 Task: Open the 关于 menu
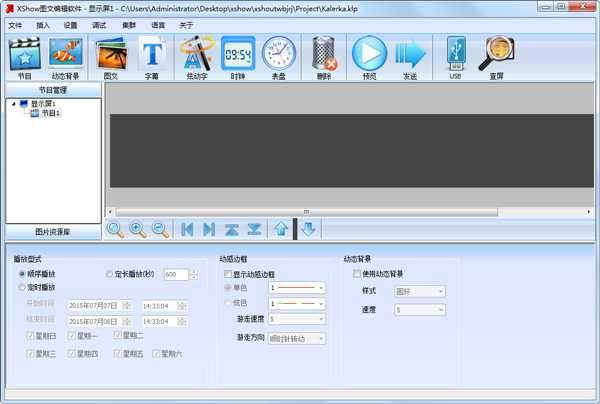(x=186, y=25)
